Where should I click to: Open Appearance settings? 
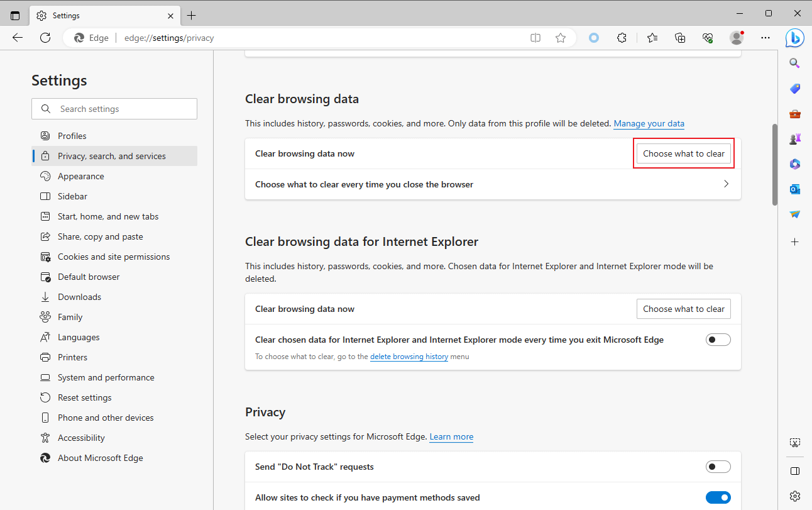(114, 176)
